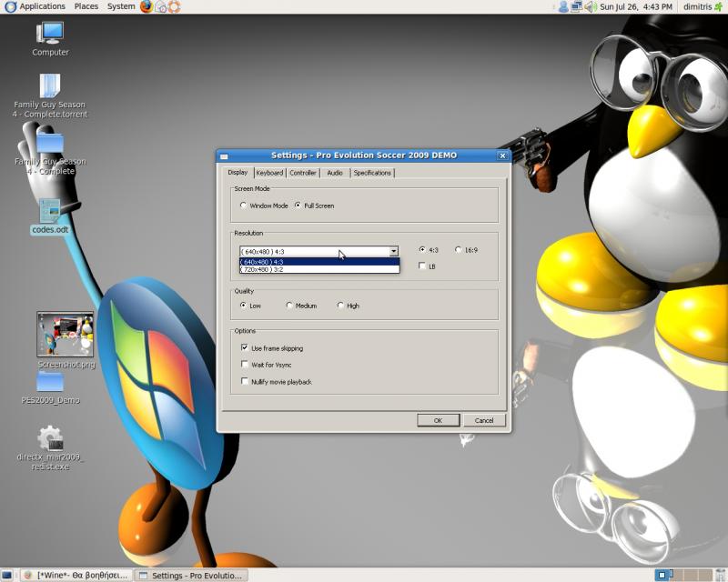Click the log out running-man icon
This screenshot has height=582, width=728.
(x=719, y=6)
